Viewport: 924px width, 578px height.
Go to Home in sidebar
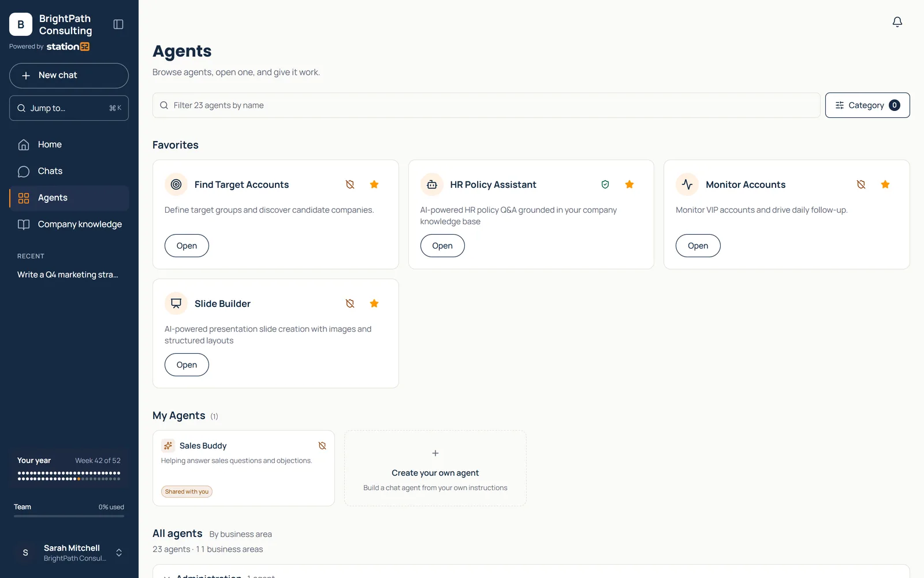pyautogui.click(x=69, y=144)
